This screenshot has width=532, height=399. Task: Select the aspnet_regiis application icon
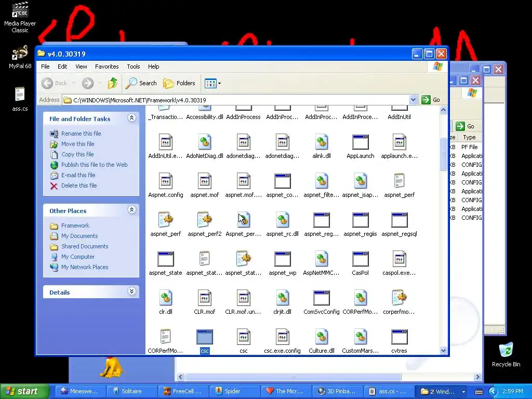(361, 220)
